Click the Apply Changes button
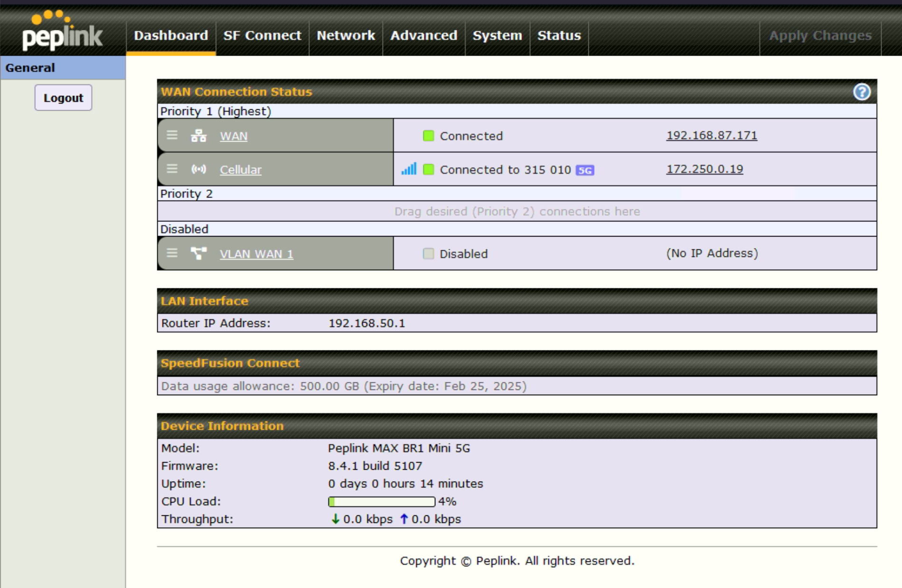902x588 pixels. pyautogui.click(x=820, y=36)
